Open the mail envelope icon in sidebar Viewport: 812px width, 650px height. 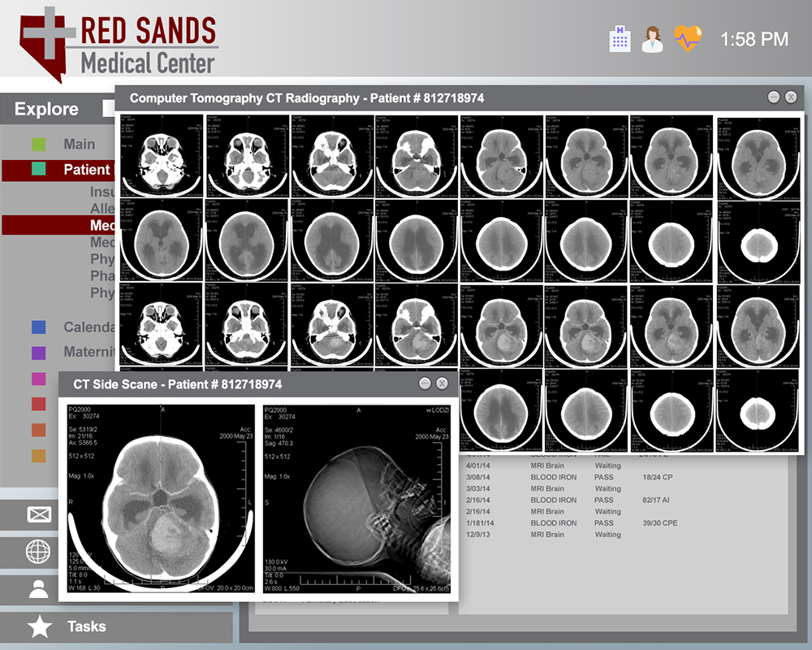pyautogui.click(x=39, y=514)
